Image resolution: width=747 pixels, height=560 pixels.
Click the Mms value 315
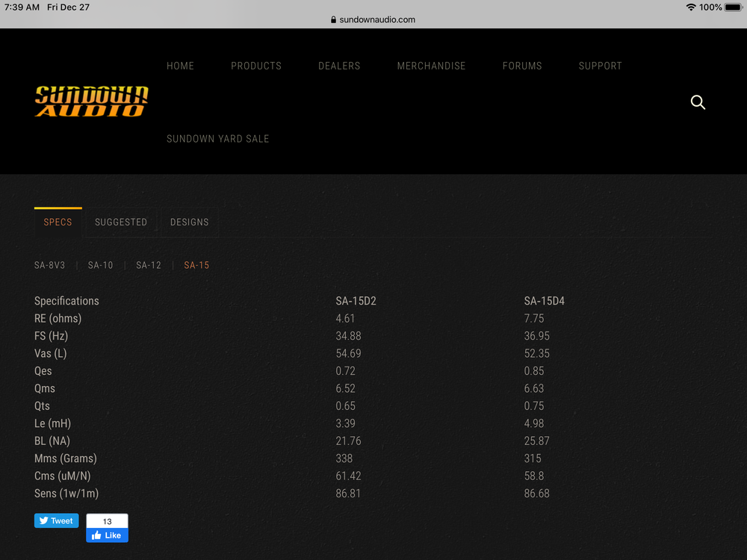pos(533,458)
